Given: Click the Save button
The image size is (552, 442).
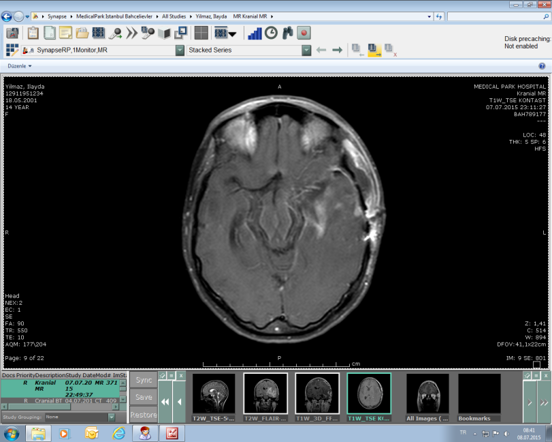Looking at the screenshot, I should pyautogui.click(x=144, y=397).
